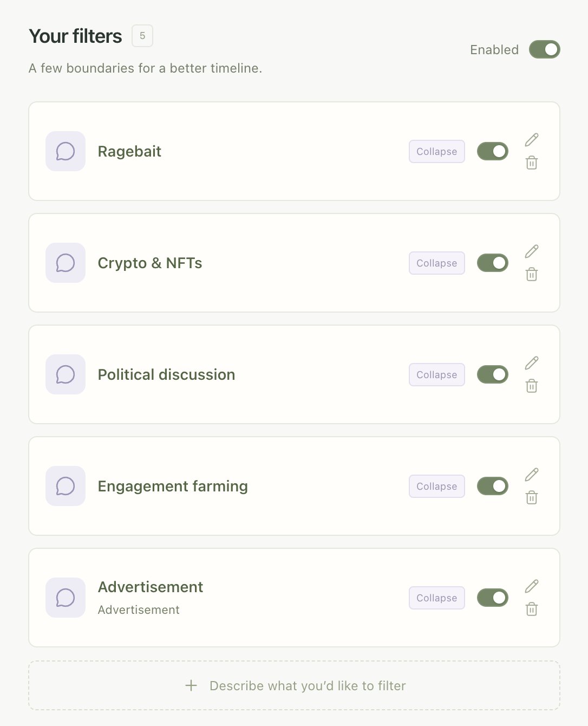Image resolution: width=588 pixels, height=726 pixels.
Task: Open Collapse option on Engagement farming
Action: pos(437,486)
